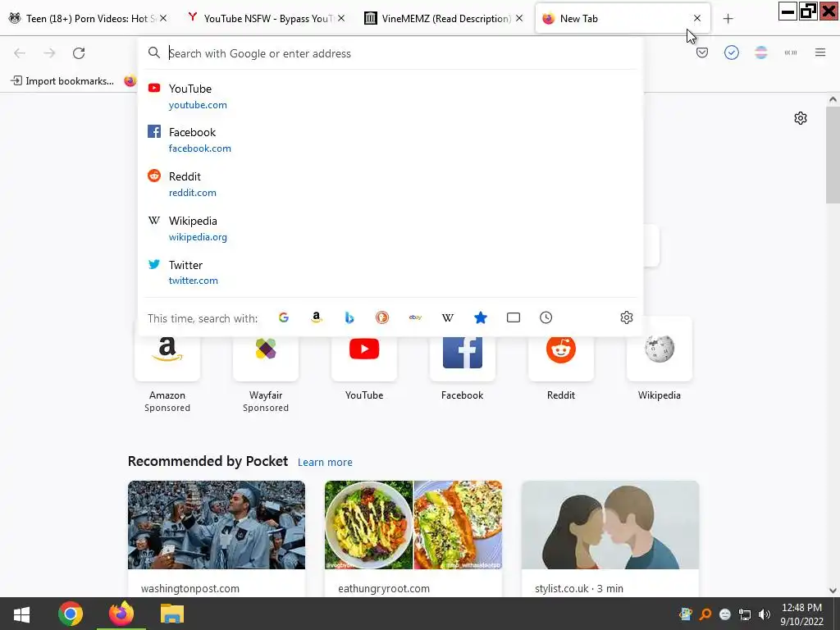Search this time with Wikipedia icon
Viewport: 840px width, 630px height.
point(448,317)
